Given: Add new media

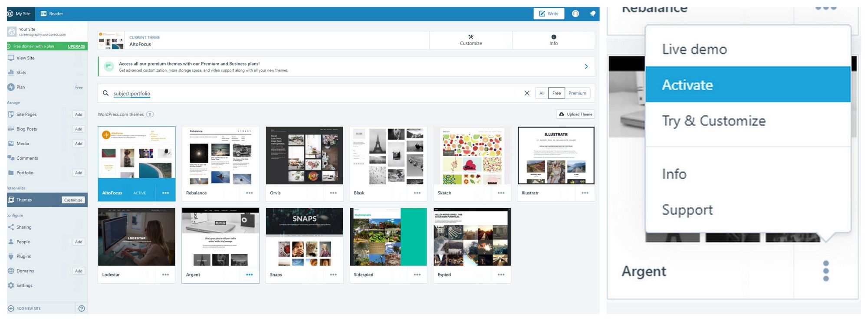Looking at the screenshot, I should coord(79,144).
